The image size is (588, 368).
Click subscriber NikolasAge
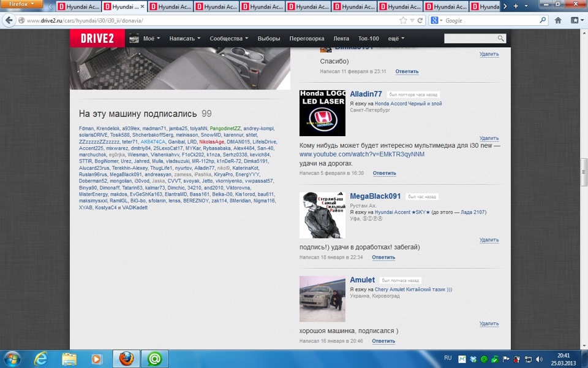pos(211,142)
